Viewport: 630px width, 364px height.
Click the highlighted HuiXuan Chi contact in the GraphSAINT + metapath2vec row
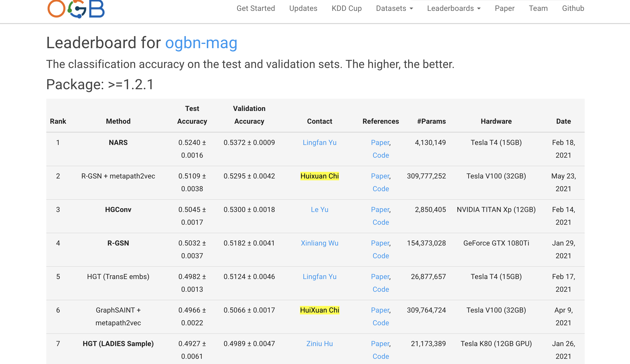[319, 310]
